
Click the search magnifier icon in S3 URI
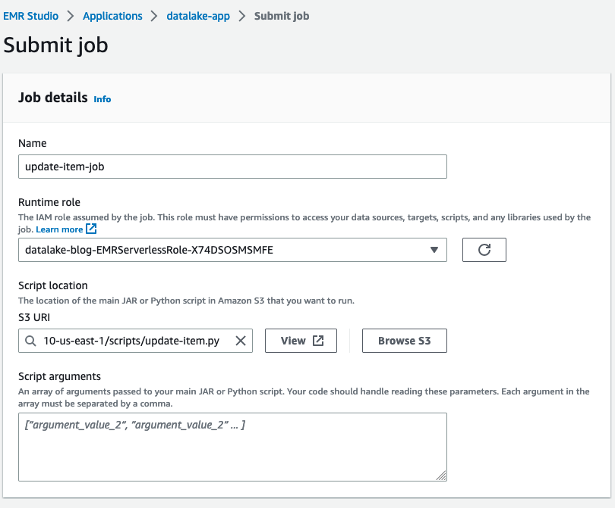(30, 341)
